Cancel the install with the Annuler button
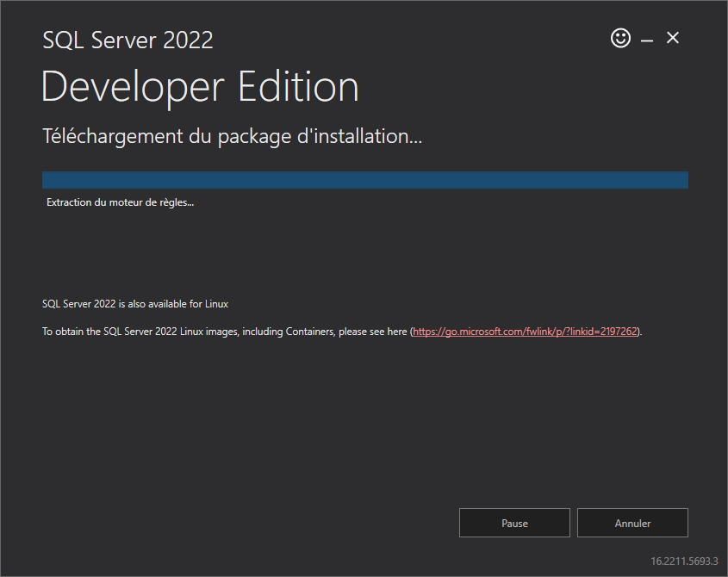Screen dimensions: 728x577 coord(632,523)
